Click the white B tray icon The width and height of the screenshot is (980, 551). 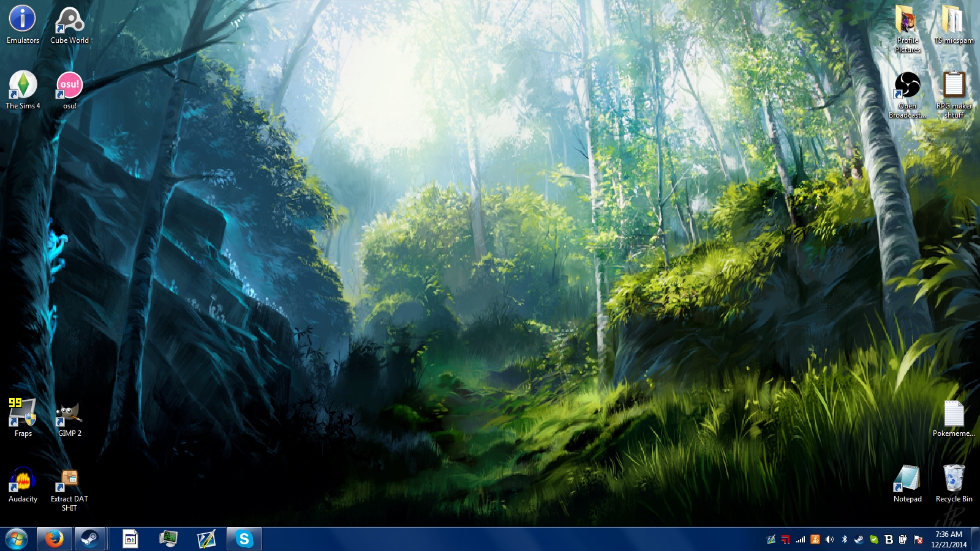[x=889, y=539]
